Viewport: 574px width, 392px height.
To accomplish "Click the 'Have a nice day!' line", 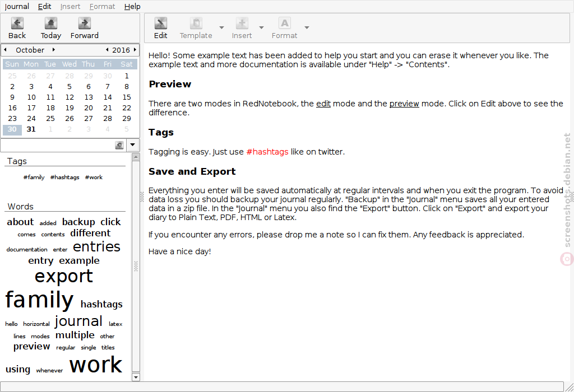I will tap(180, 251).
